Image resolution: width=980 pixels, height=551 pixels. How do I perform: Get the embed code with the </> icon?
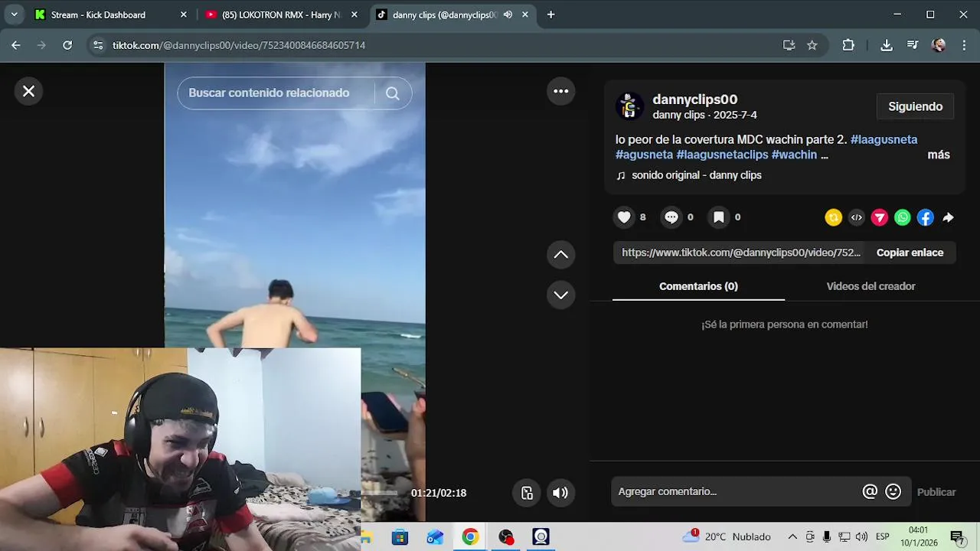point(857,218)
